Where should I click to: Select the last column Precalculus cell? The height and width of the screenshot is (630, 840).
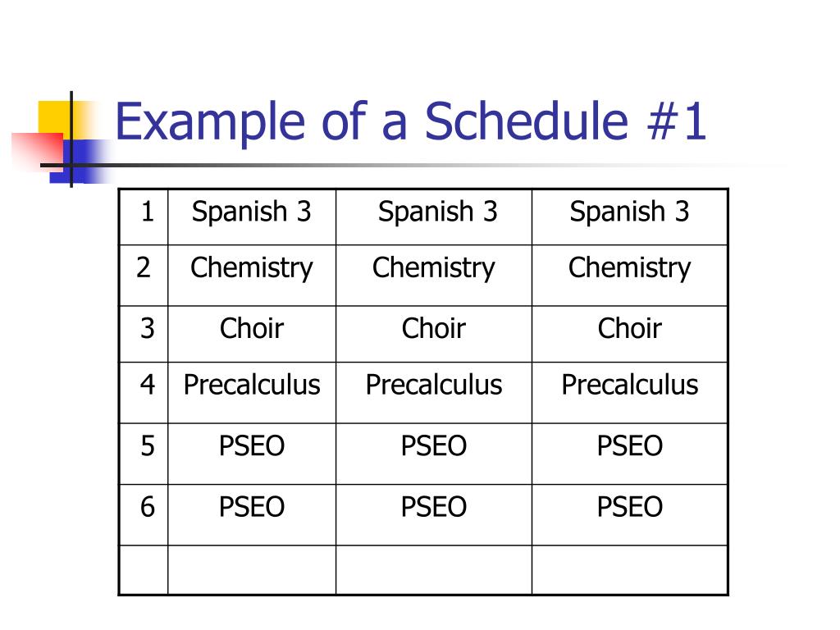point(629,393)
